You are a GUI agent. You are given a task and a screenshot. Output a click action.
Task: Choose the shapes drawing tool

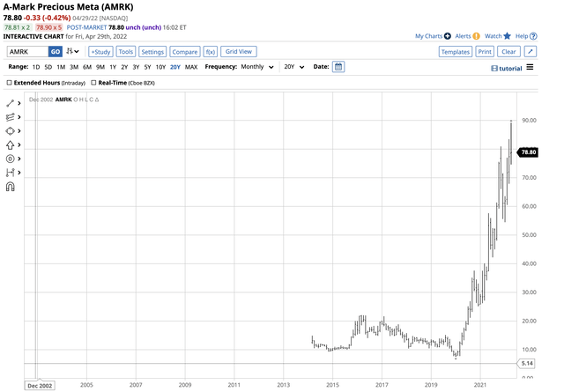tap(11, 130)
